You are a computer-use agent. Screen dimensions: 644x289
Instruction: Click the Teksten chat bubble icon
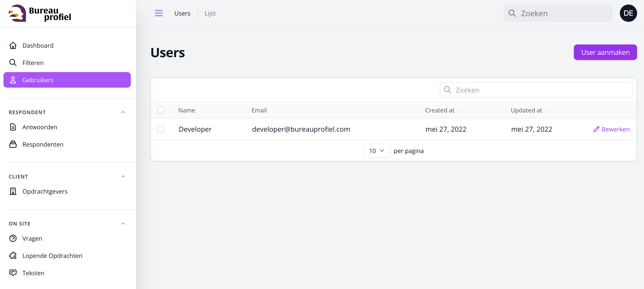13,273
